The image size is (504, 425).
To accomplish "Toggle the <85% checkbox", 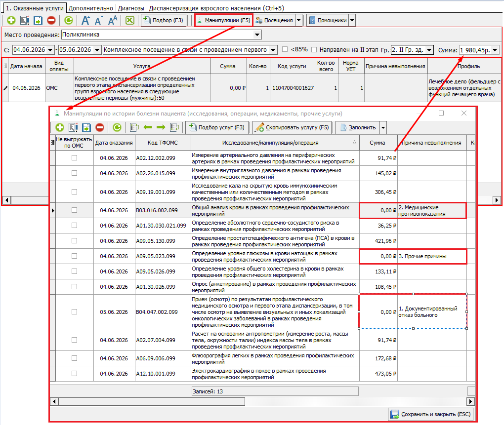I will pyautogui.click(x=285, y=49).
